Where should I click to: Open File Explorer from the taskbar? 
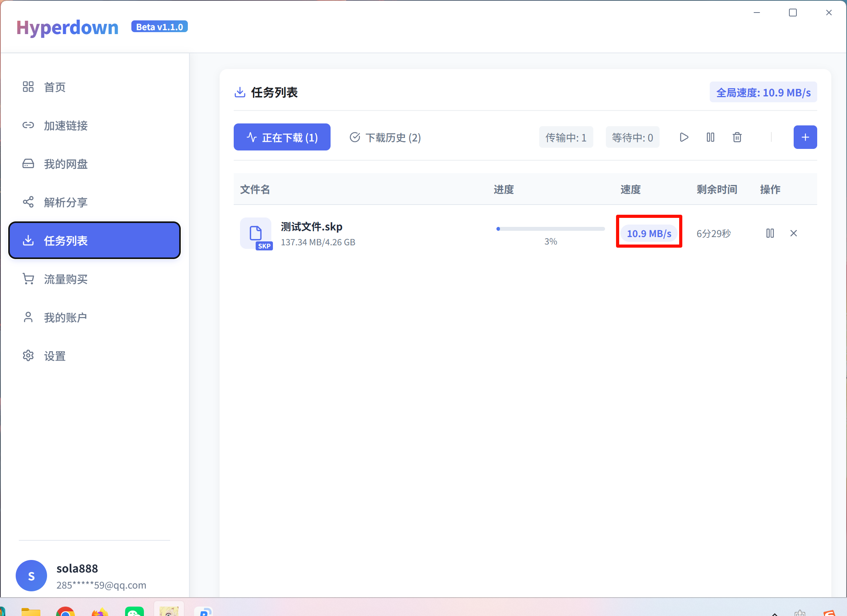coord(31,611)
